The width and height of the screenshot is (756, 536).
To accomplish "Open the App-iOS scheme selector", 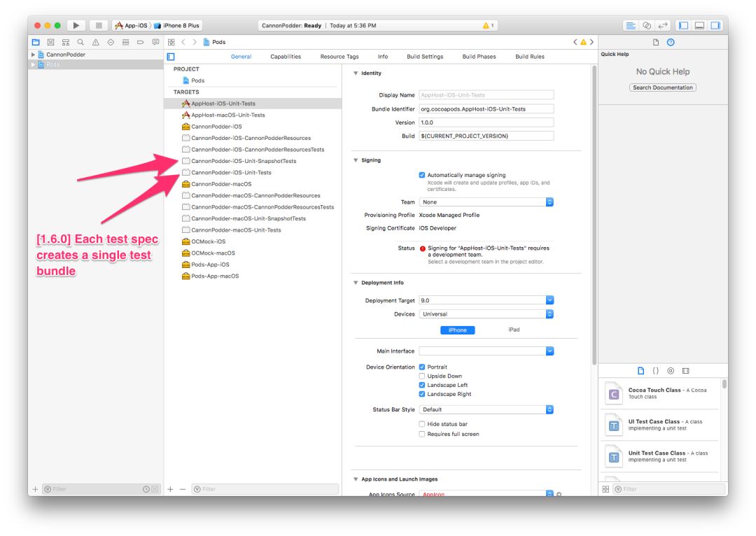I will 131,26.
